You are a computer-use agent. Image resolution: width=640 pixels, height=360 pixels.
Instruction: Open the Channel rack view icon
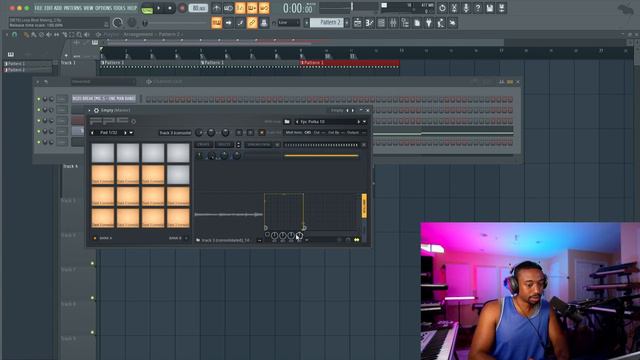click(381, 23)
